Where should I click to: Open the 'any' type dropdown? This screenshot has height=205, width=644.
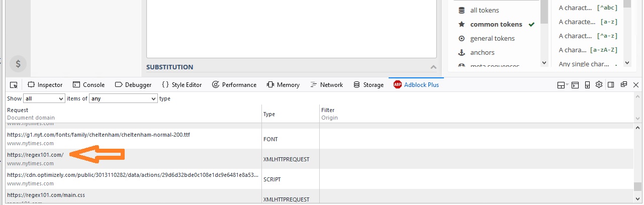pos(123,98)
